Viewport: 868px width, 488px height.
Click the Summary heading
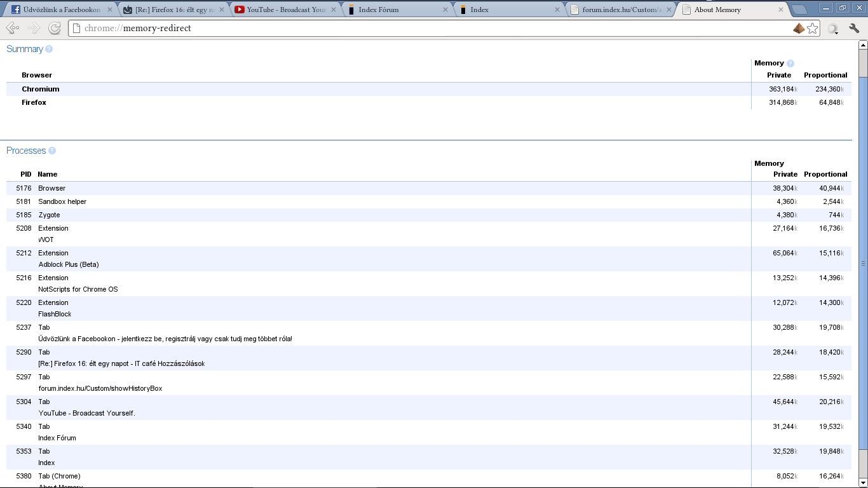pyautogui.click(x=25, y=49)
